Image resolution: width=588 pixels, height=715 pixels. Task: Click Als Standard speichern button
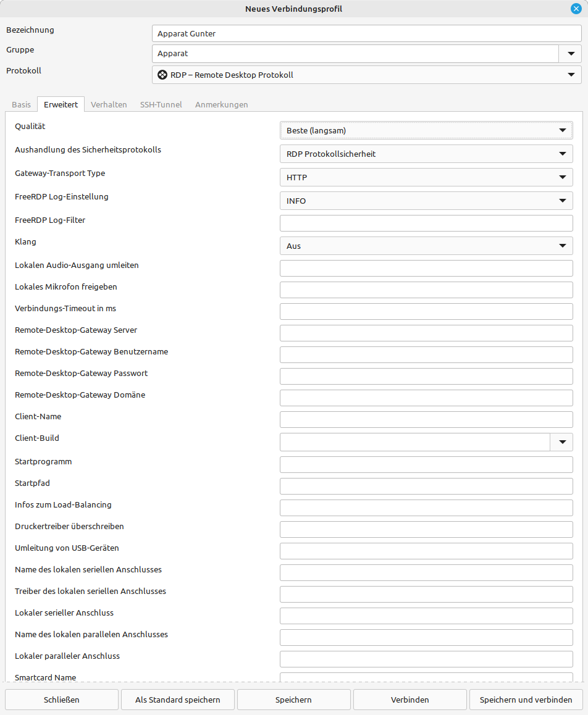coord(177,700)
